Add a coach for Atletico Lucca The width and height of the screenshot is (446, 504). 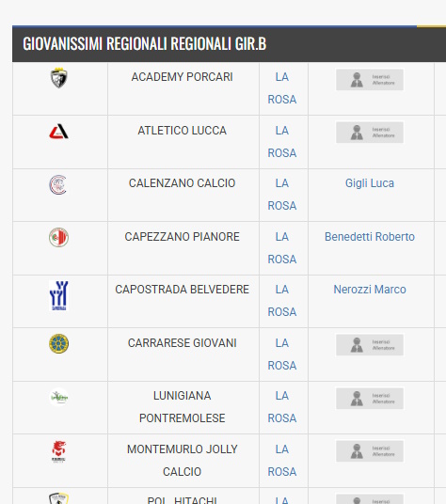pyautogui.click(x=370, y=132)
